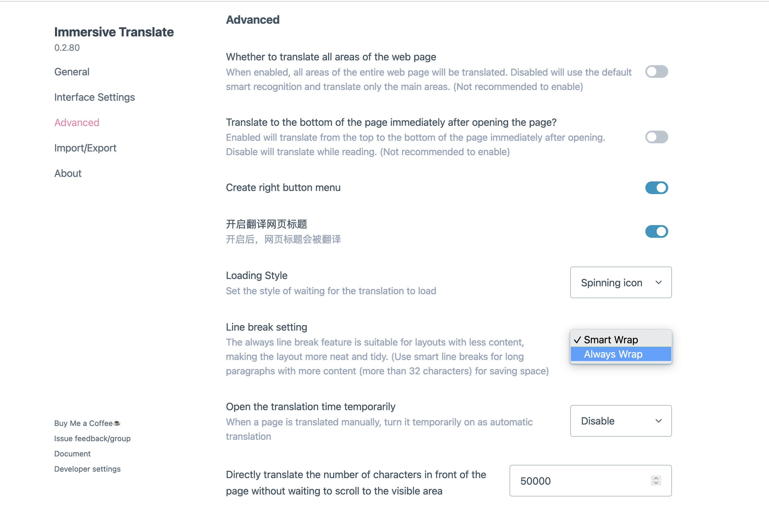Open the Disable dropdown for temporary translation
This screenshot has width=769, height=532.
coord(621,421)
